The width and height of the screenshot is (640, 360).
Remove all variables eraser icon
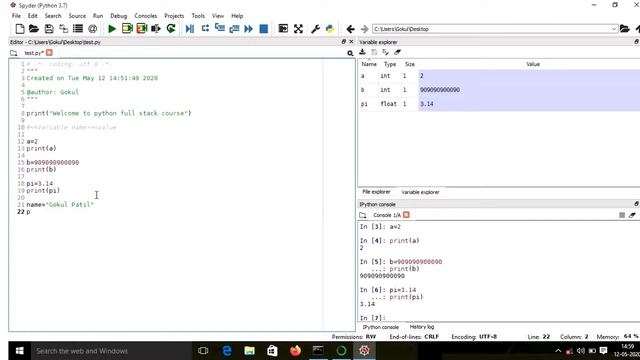[398, 52]
